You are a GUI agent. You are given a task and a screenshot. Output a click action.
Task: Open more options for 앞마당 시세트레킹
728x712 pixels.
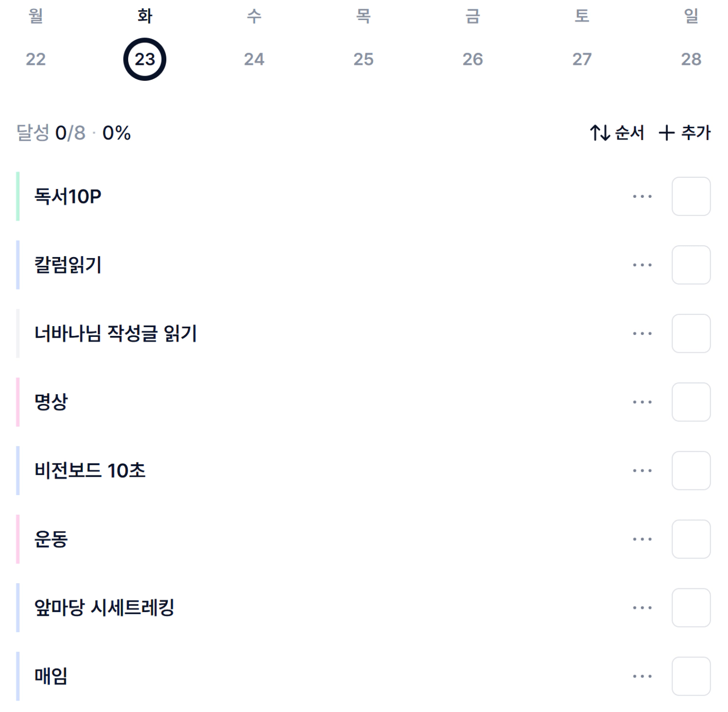tap(642, 607)
